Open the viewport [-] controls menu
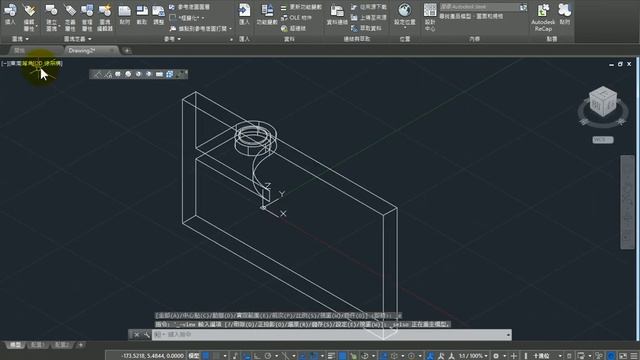 tap(4, 63)
